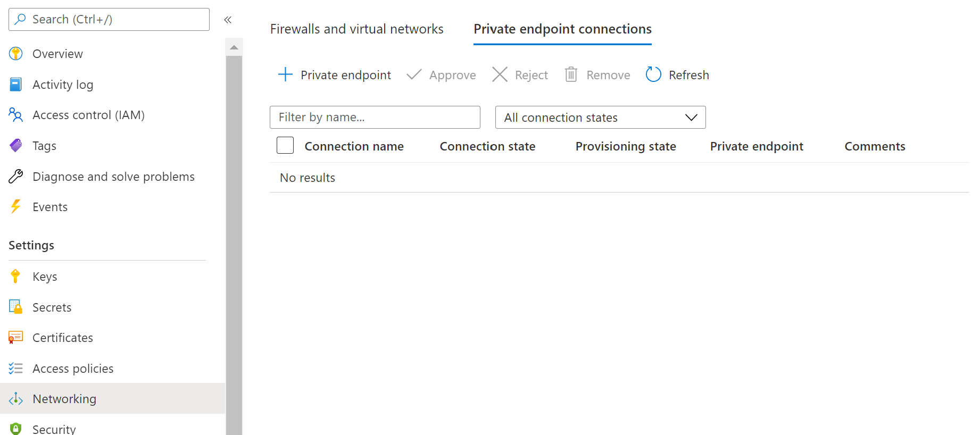
Task: Click the Remove trash icon
Action: coord(571,74)
